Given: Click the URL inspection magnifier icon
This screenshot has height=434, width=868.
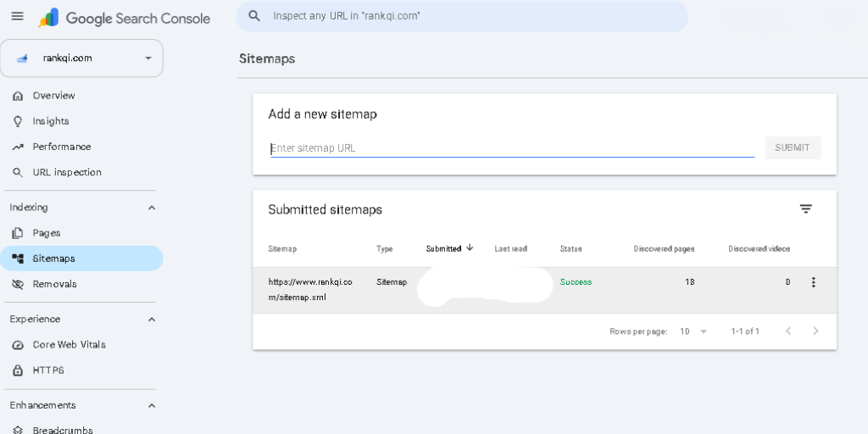Looking at the screenshot, I should 18,172.
